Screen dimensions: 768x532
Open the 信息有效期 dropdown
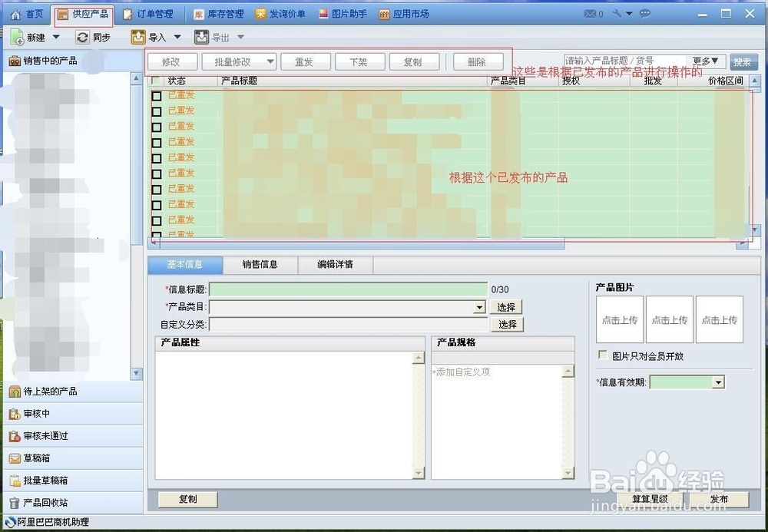point(718,382)
